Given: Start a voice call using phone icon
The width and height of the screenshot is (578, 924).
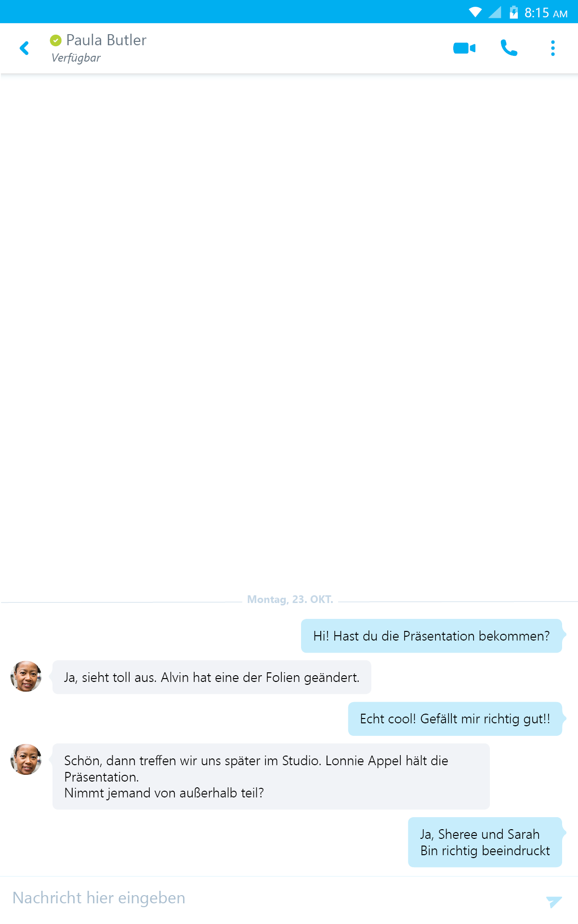Looking at the screenshot, I should click(x=509, y=48).
